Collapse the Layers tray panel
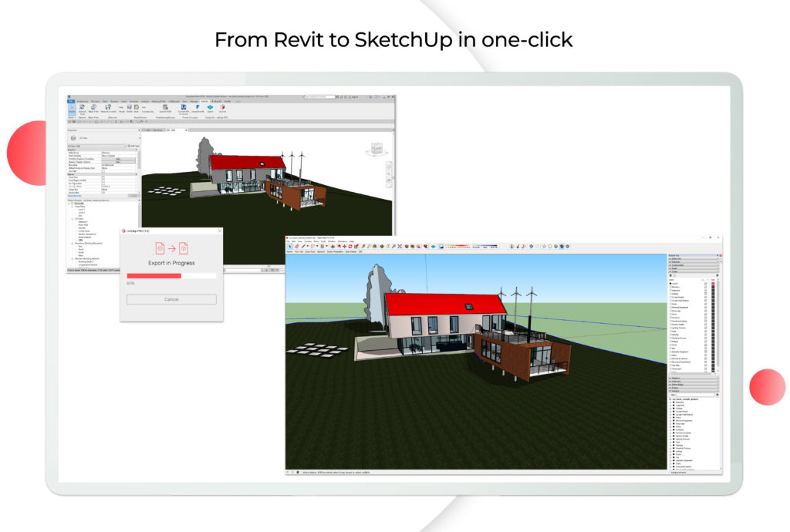 click(x=694, y=272)
